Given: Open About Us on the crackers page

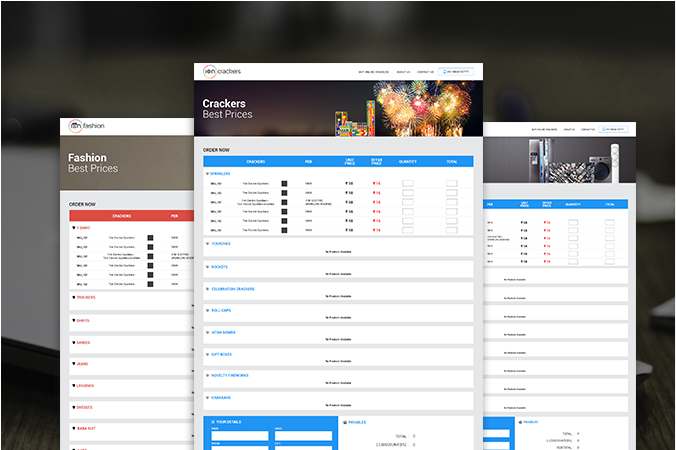Looking at the screenshot, I should pos(403,72).
